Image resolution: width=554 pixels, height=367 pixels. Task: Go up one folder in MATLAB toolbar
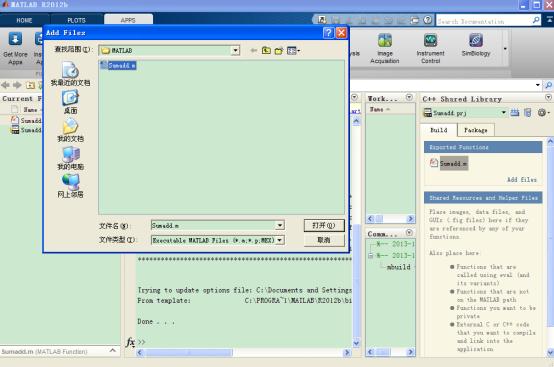(30, 85)
